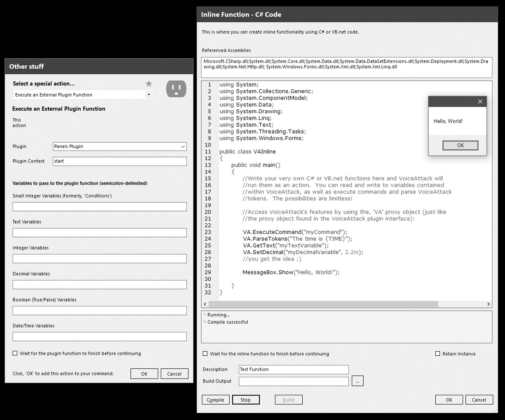
Task: Cancel the Other stuff dialog
Action: [174, 374]
